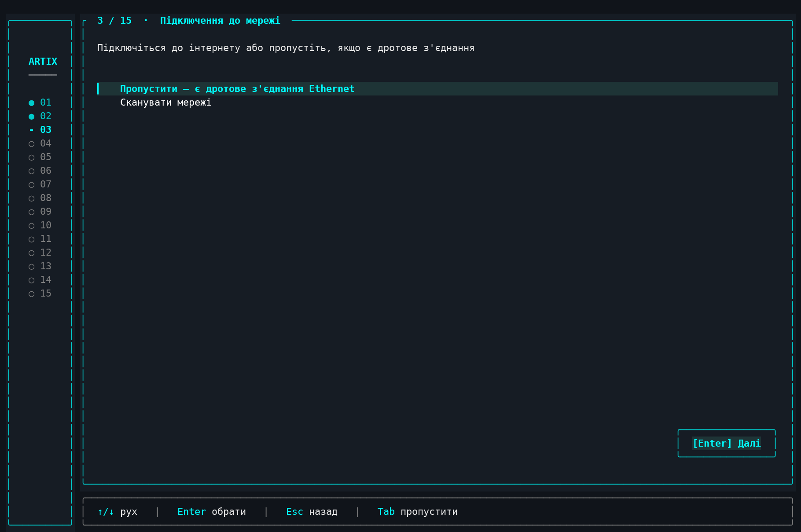Click the 'Підключення до мережі' heading

[220, 21]
